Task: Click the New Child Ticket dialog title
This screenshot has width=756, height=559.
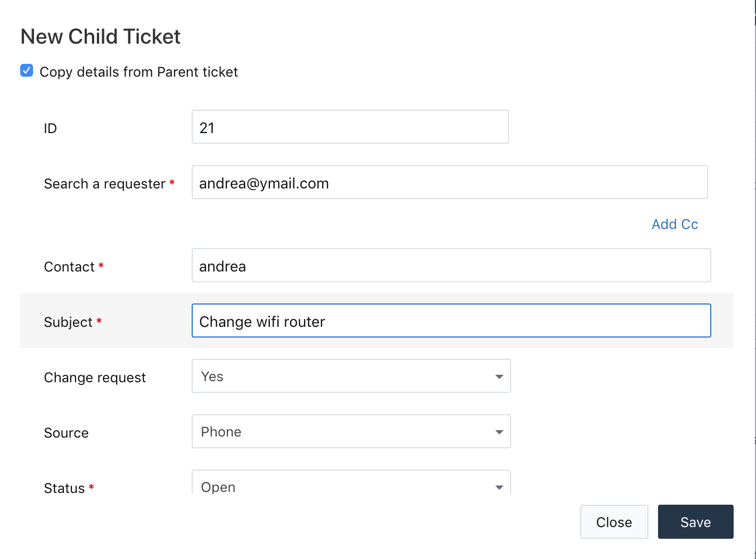Action: [100, 36]
